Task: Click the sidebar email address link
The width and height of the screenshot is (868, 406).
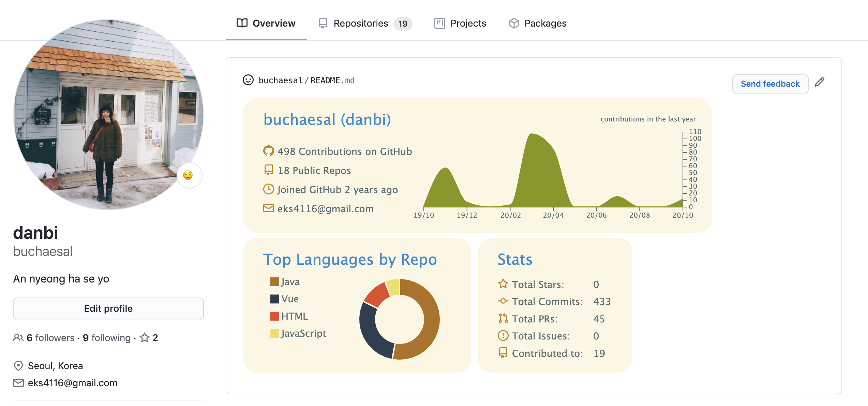Action: point(72,383)
